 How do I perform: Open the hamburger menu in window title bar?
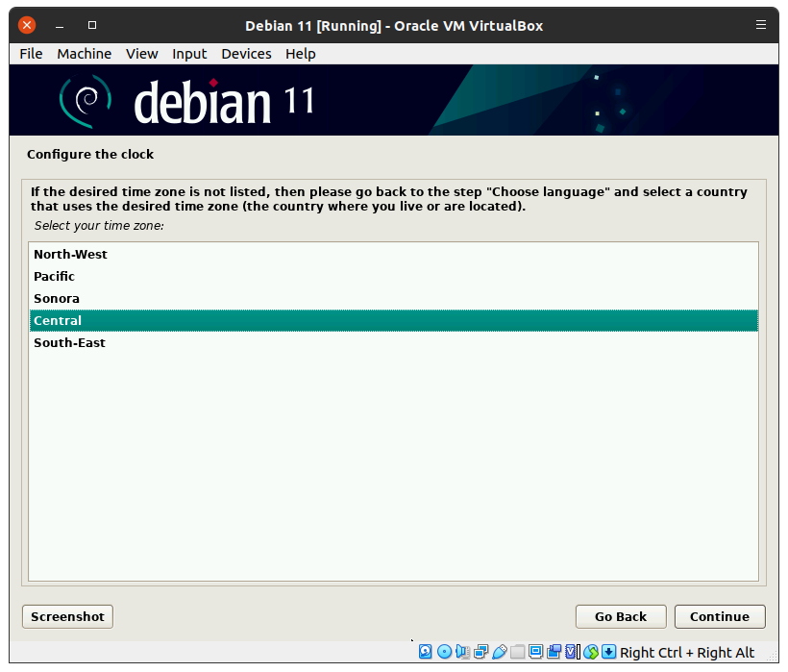coord(761,25)
